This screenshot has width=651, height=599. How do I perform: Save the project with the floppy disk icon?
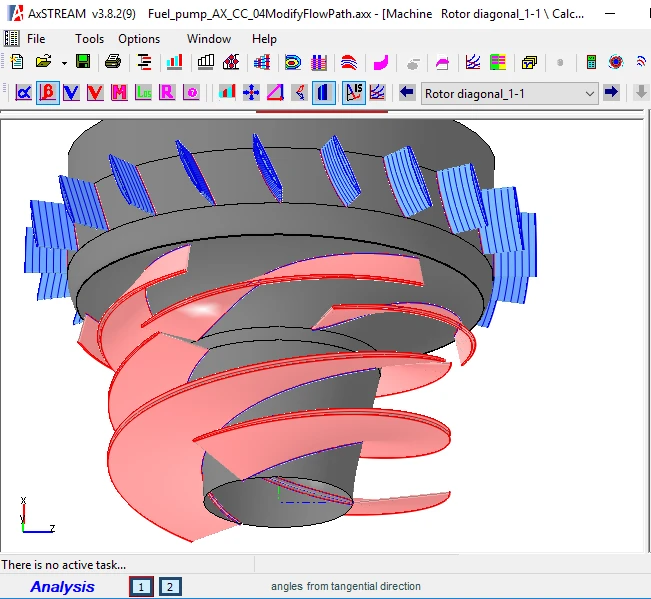coord(83,62)
